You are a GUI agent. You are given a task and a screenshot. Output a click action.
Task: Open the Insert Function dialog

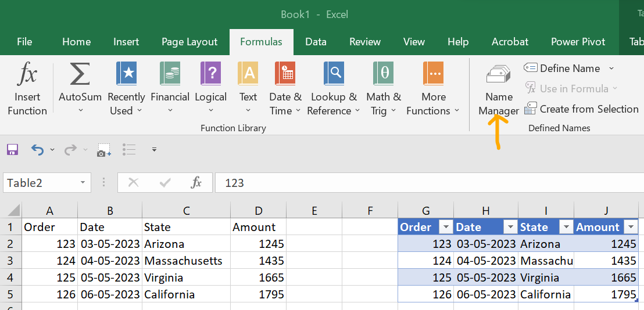pos(27,89)
